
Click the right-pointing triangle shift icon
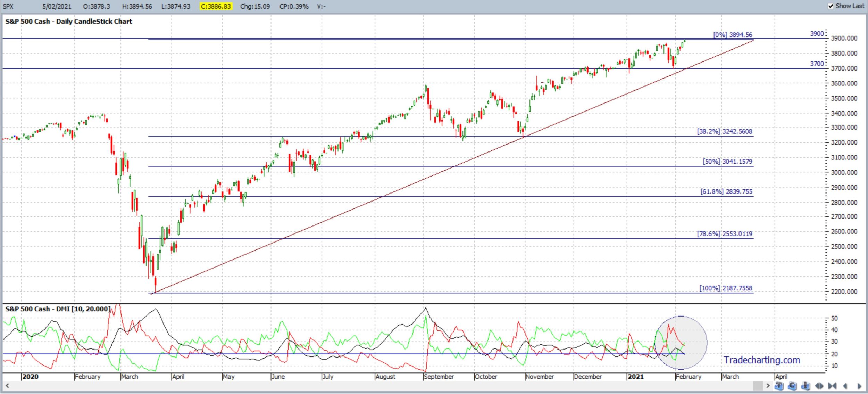coord(859,386)
